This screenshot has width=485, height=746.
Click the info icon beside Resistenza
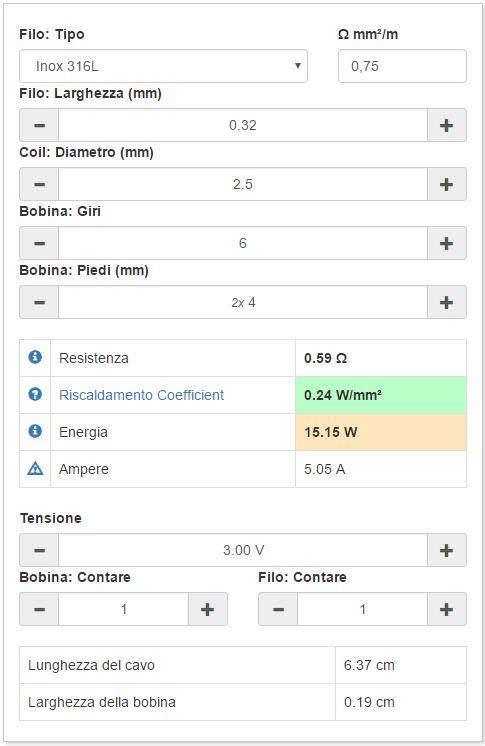[x=35, y=357]
